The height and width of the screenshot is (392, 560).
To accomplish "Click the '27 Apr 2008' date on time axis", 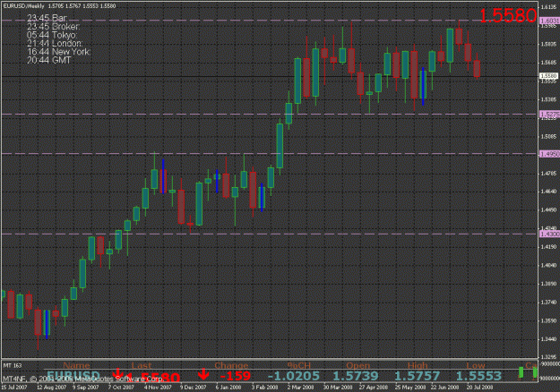I will coord(374,388).
